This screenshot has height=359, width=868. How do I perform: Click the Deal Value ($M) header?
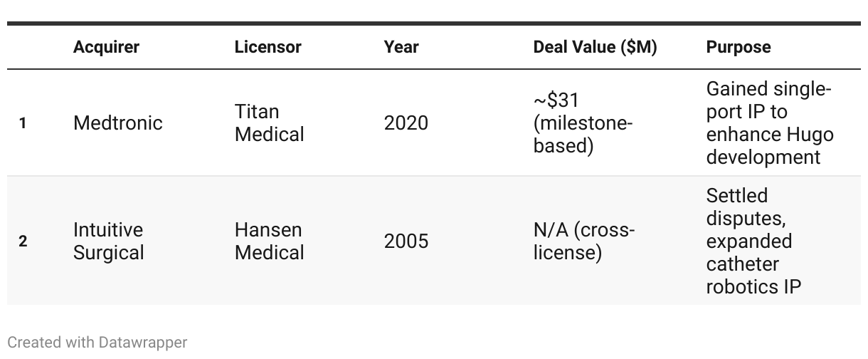(x=595, y=47)
